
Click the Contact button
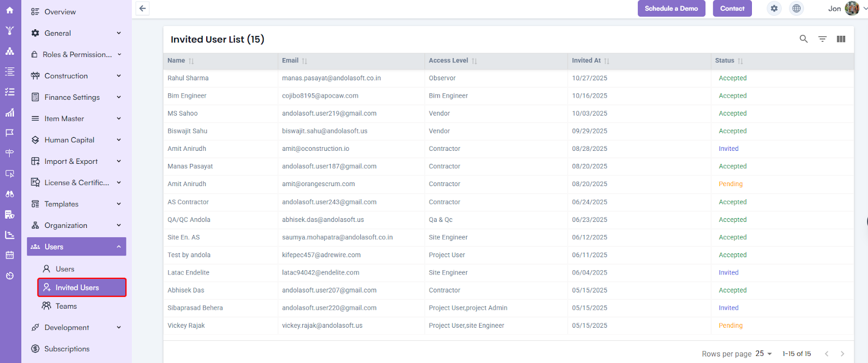(x=732, y=9)
